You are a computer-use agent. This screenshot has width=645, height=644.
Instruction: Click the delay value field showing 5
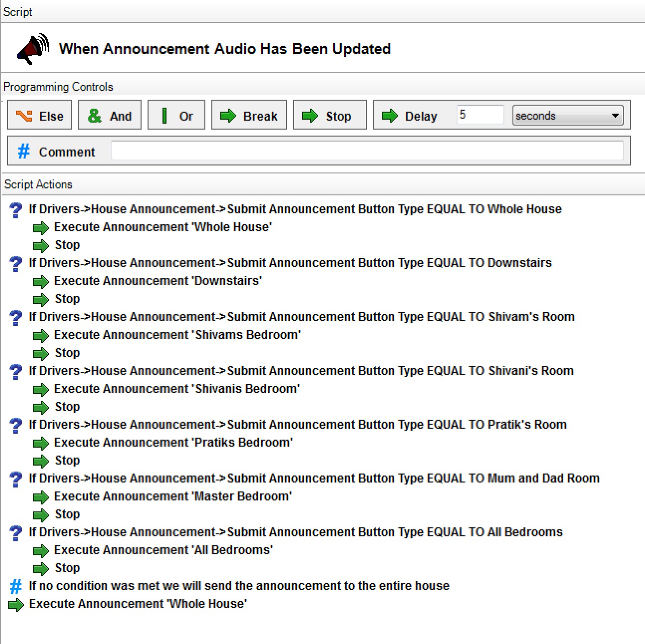coord(480,115)
